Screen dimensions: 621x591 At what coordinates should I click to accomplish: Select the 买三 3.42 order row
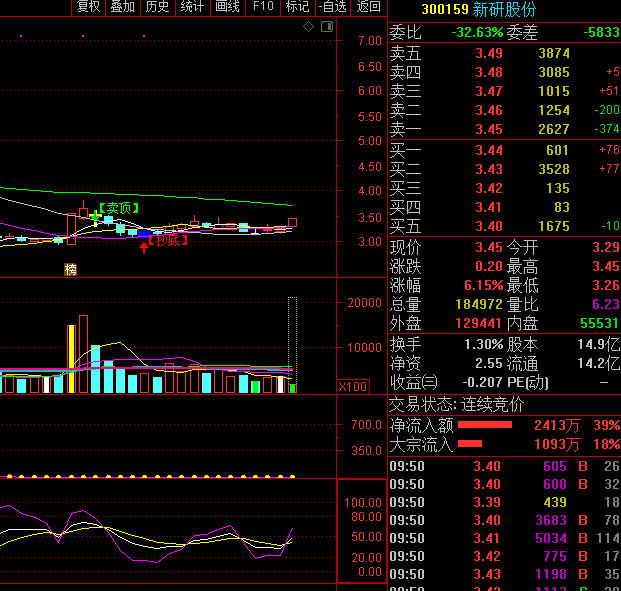click(x=504, y=188)
